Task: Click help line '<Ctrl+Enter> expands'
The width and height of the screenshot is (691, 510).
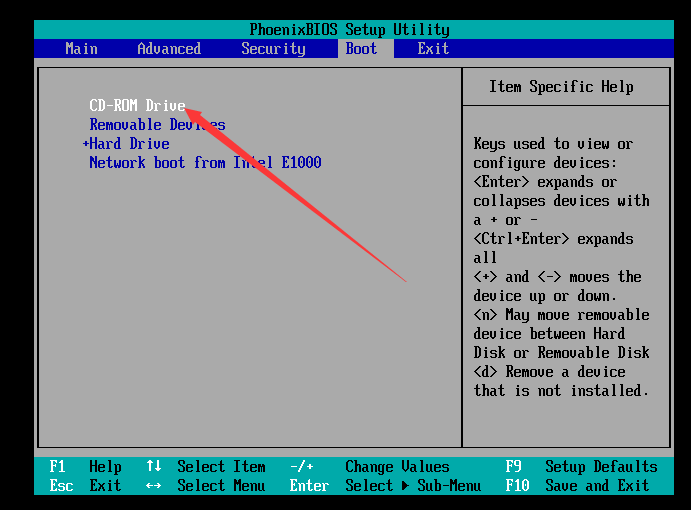Action: [553, 239]
